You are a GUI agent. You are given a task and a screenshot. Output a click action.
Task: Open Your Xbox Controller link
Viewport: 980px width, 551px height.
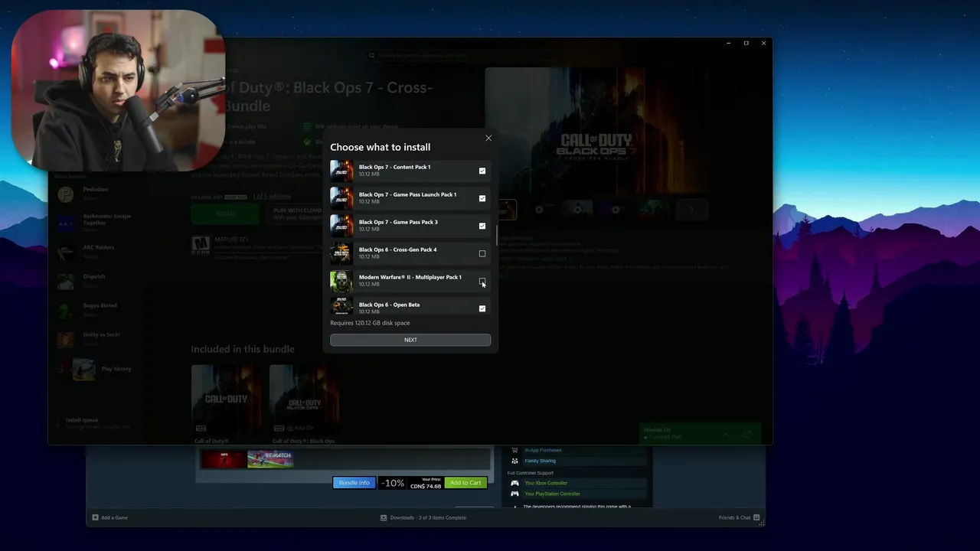[x=546, y=483]
